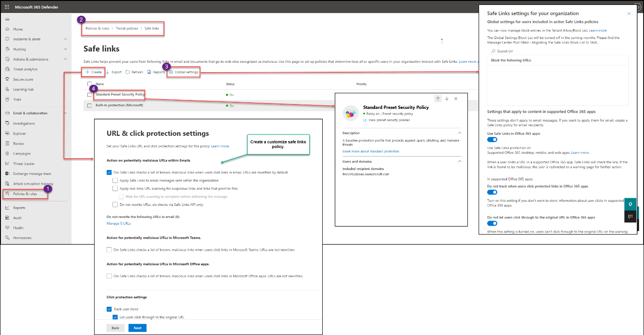The image size is (644, 335).
Task: Click Threat policies breadcrumb
Action: click(127, 28)
